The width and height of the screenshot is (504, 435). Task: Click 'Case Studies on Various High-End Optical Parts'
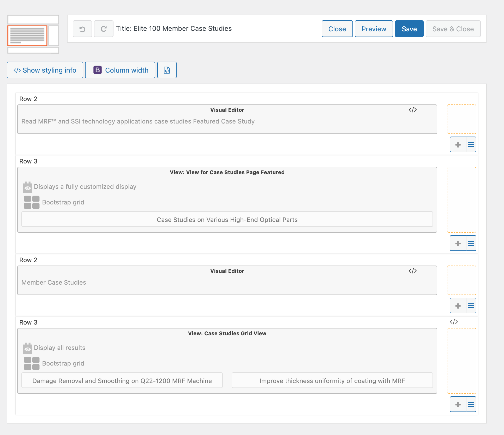pyautogui.click(x=227, y=219)
